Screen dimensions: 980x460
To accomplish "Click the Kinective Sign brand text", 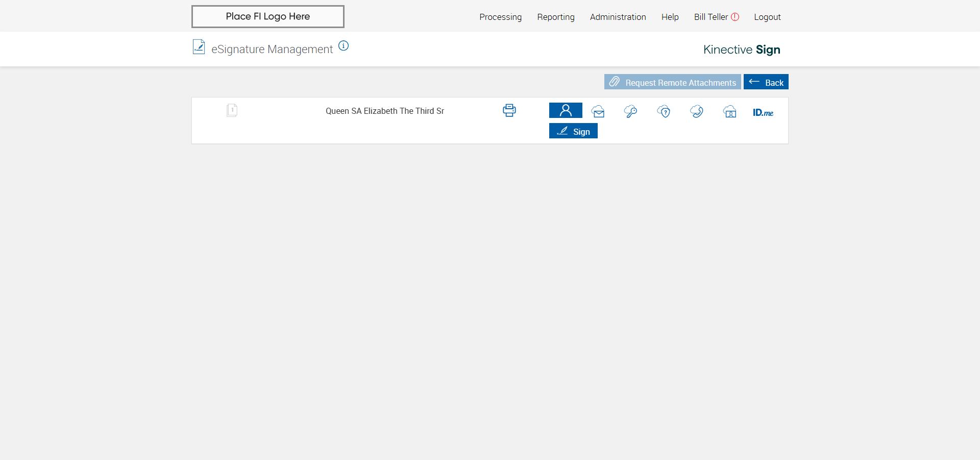I will click(742, 50).
